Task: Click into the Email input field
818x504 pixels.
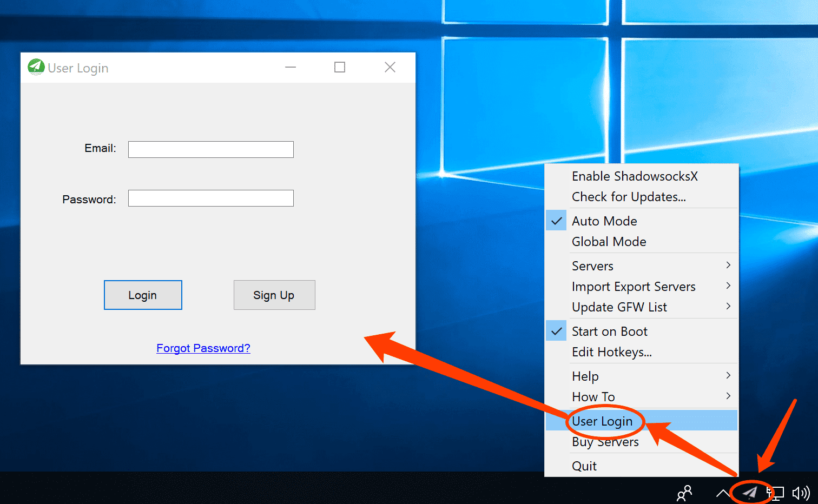Action: [211, 150]
